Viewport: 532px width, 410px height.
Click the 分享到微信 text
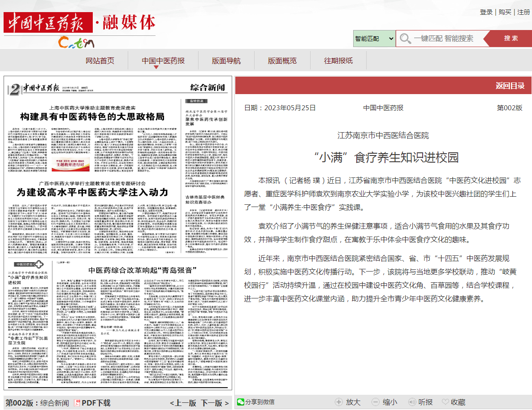click(260, 402)
